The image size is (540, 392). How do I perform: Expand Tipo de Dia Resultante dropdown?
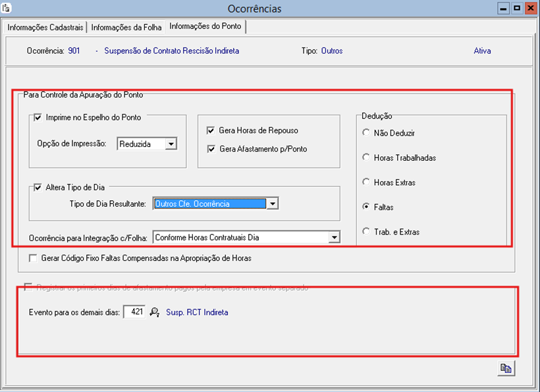272,204
